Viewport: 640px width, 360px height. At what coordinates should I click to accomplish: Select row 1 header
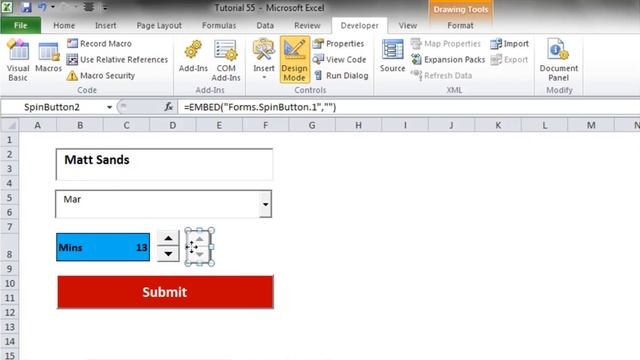click(9, 140)
